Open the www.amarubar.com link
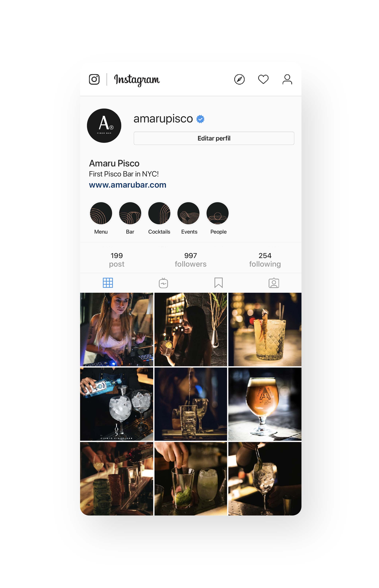Screen dimensions: 379x588 click(x=127, y=185)
